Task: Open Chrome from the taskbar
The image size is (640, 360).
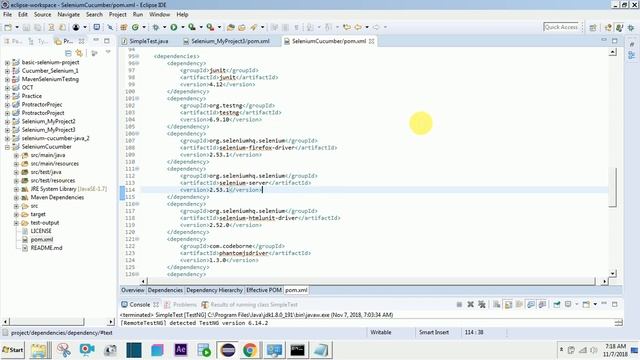Action: pyautogui.click(x=250, y=350)
